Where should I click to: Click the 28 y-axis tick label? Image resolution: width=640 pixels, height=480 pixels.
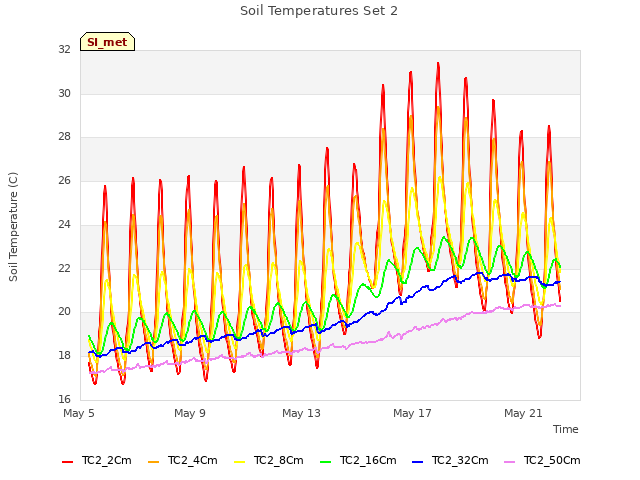(64, 137)
